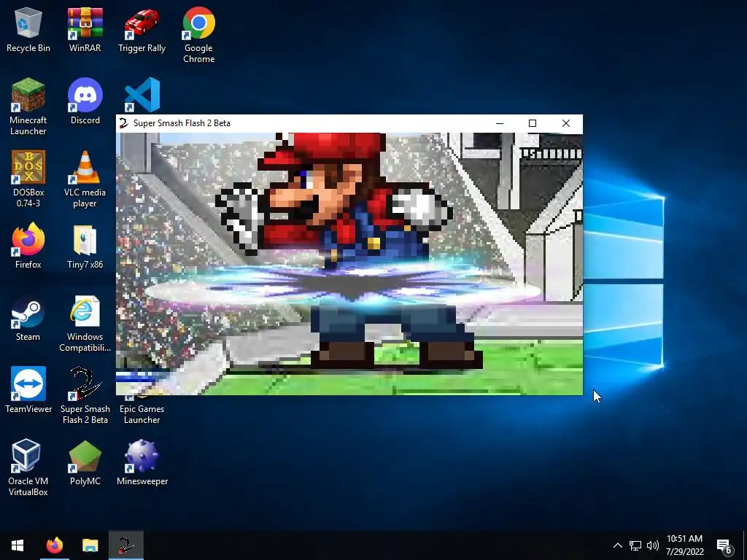Open the Action Center notifications icon
The height and width of the screenshot is (560, 747).
(x=724, y=546)
